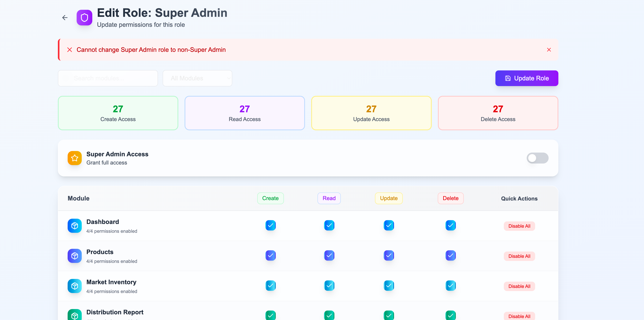This screenshot has width=644, height=320.
Task: Click the Dashboard module cube icon
Action: click(x=74, y=226)
